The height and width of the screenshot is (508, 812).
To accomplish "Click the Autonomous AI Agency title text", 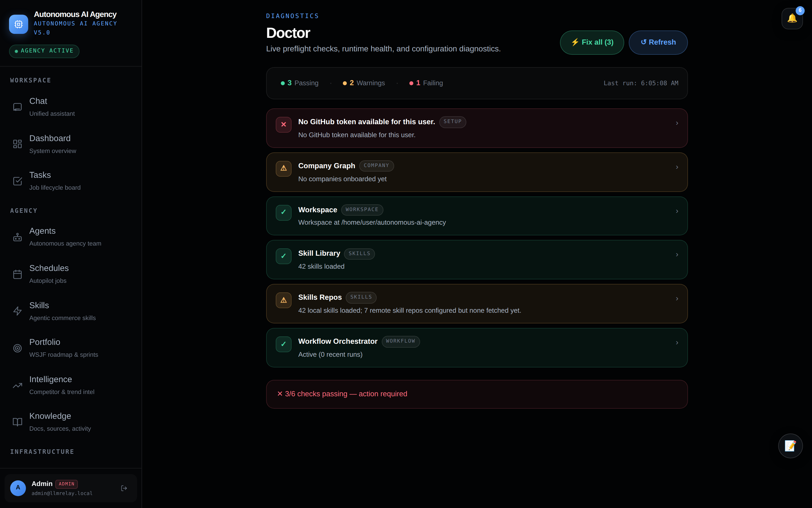I will tap(75, 14).
